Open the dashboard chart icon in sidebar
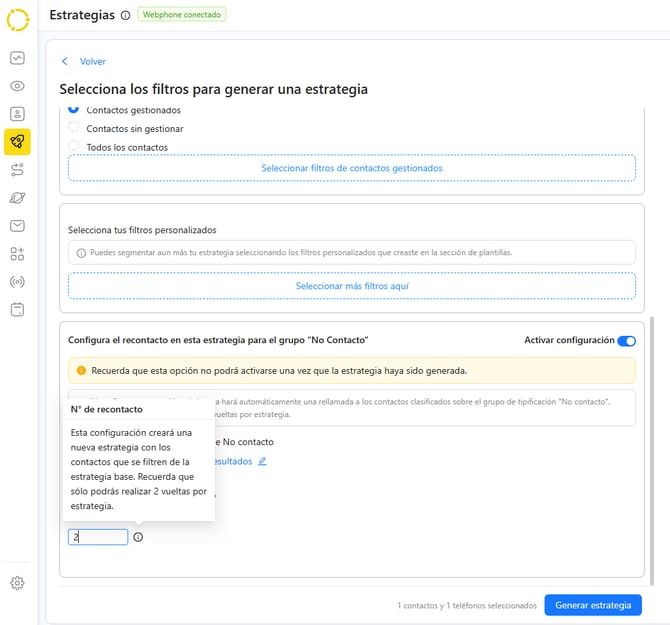Viewport: 670px width, 625px height. coord(17,58)
